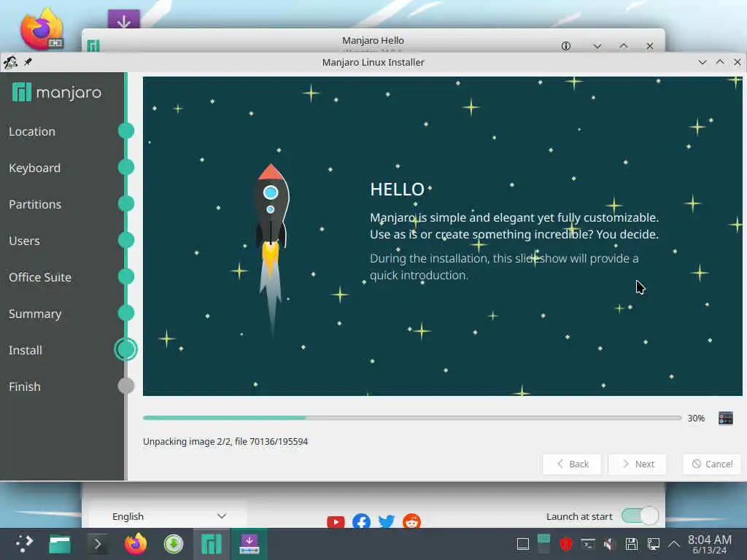The height and width of the screenshot is (560, 747).
Task: Click the Next button
Action: point(638,464)
